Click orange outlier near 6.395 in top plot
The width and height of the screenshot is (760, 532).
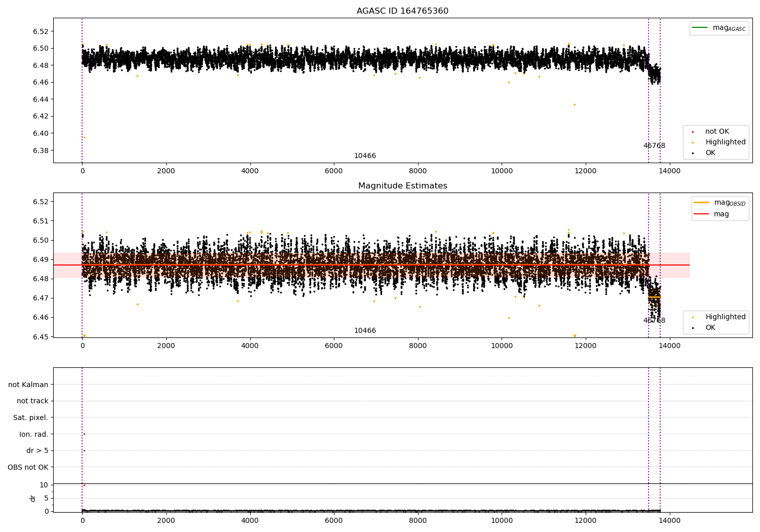tap(84, 137)
